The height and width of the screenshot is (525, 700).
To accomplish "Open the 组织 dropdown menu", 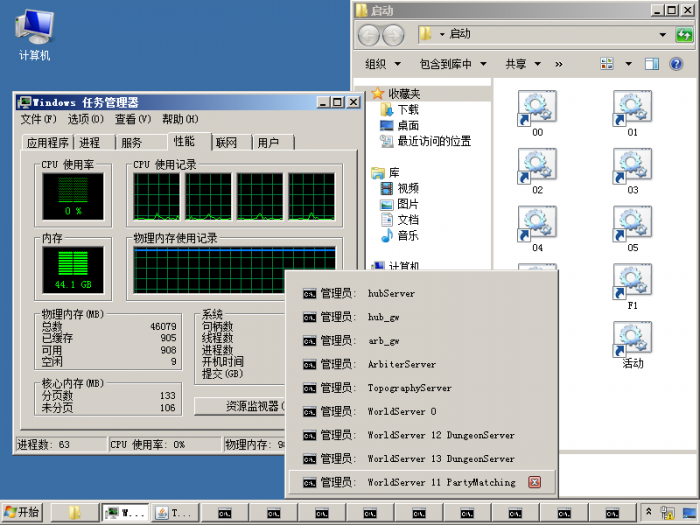I will 383,64.
